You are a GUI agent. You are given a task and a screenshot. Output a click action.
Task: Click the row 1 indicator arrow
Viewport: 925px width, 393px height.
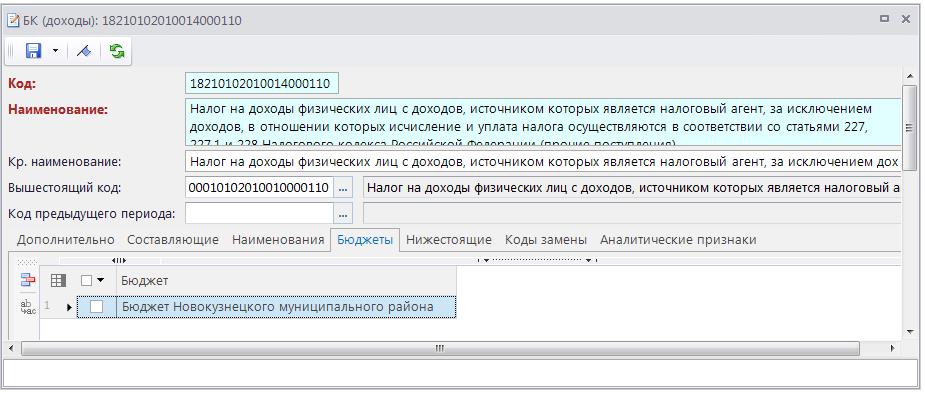click(x=70, y=307)
